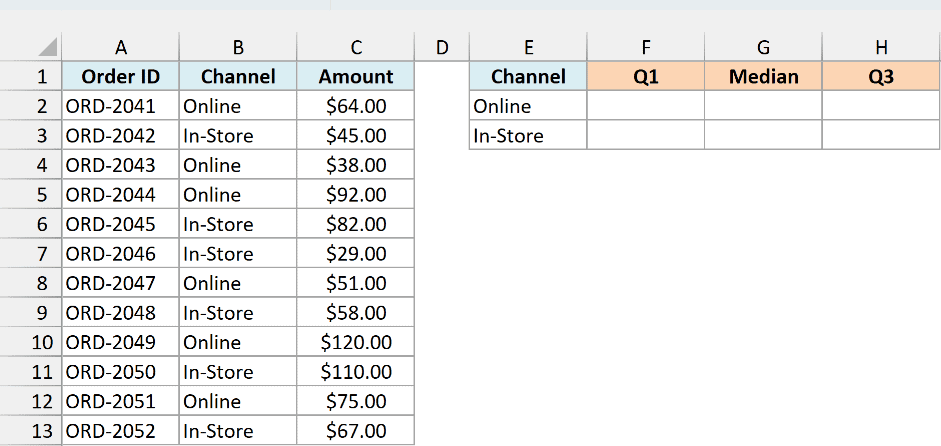Click the Amount header cell
Viewport: 941px width, 446px height.
(356, 76)
